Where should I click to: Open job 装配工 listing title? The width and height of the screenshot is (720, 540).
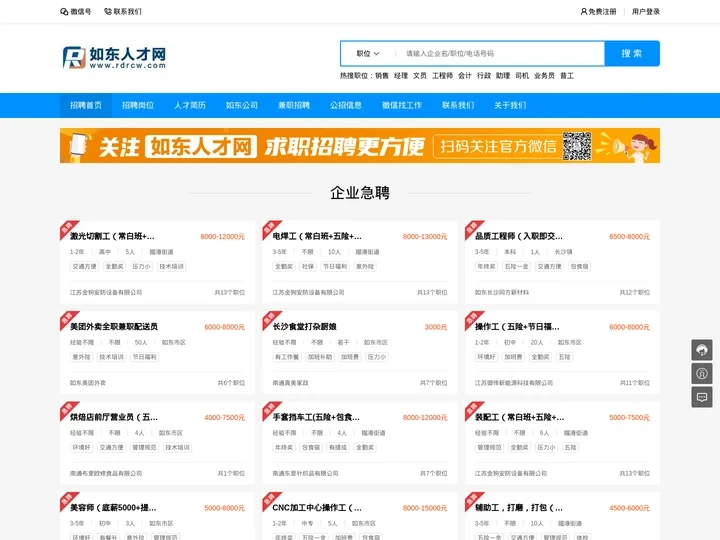click(519, 417)
